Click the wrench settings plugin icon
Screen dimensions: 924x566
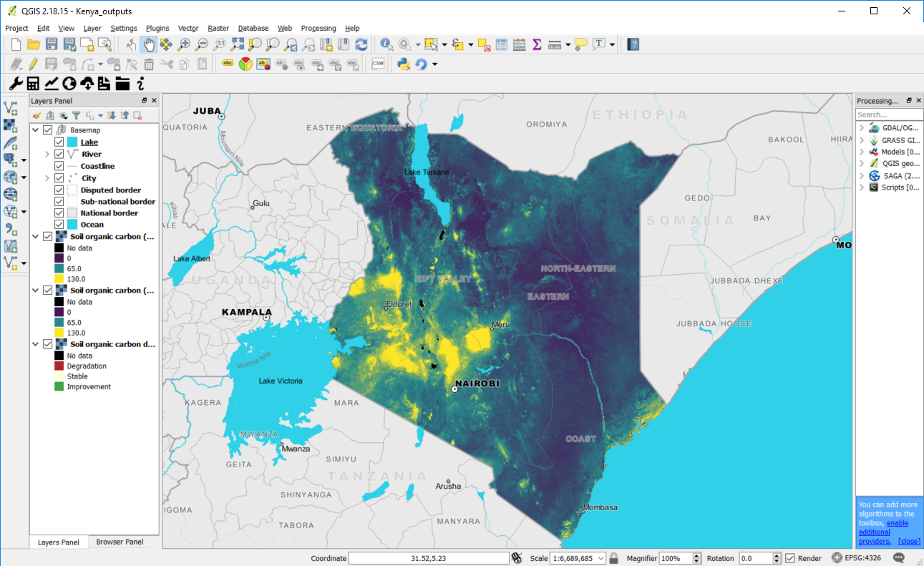point(16,83)
